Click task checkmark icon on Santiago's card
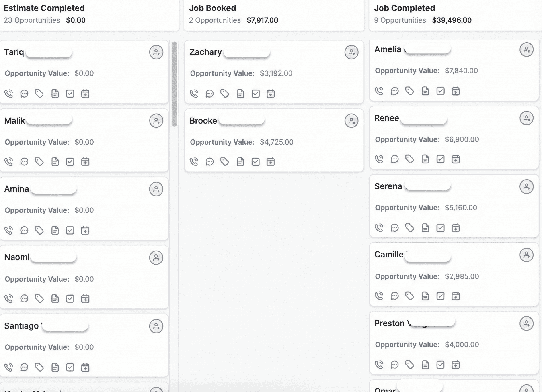The width and height of the screenshot is (542, 392). (x=70, y=367)
